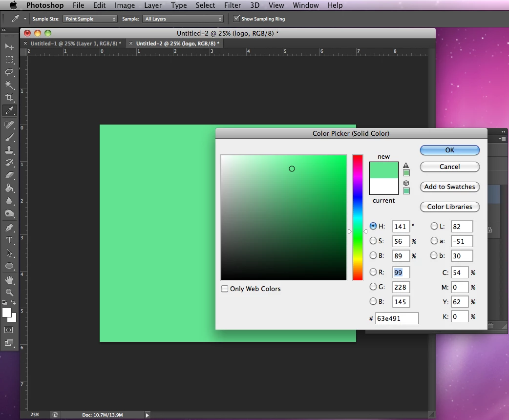The height and width of the screenshot is (420, 509).
Task: Select the Eyedropper tool in toolbox
Action: [x=9, y=110]
